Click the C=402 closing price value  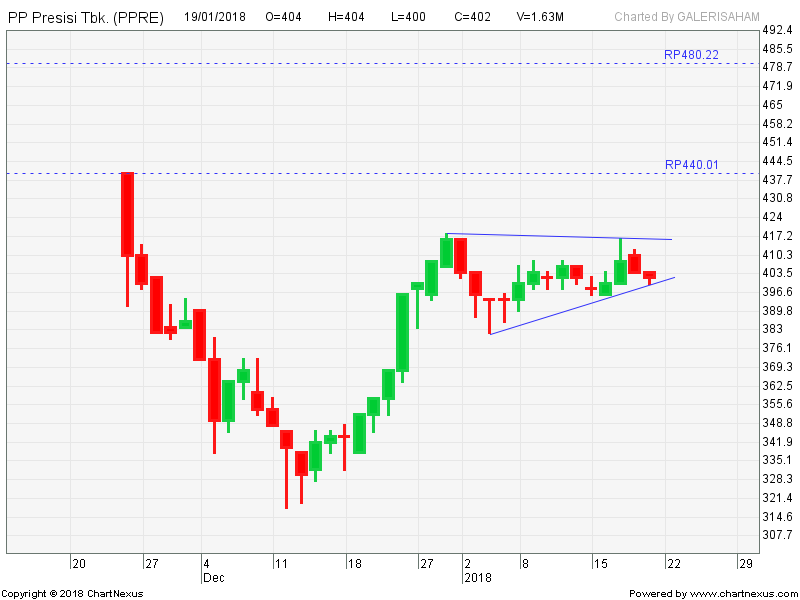(x=472, y=17)
